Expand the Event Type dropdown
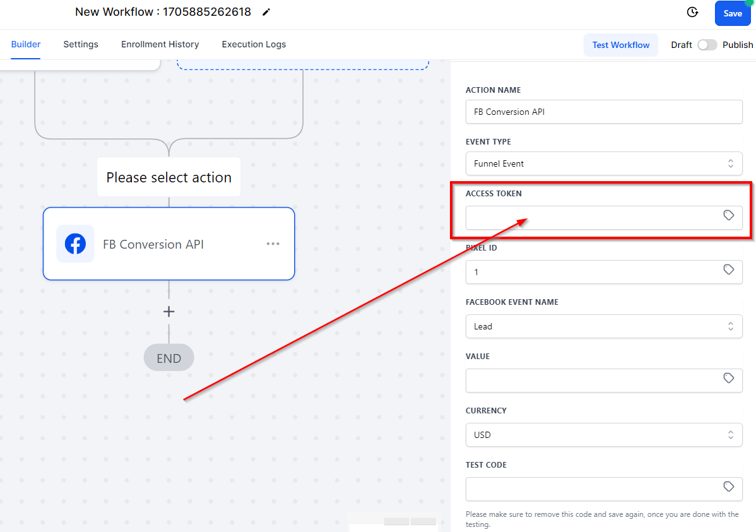756x532 pixels. [603, 163]
